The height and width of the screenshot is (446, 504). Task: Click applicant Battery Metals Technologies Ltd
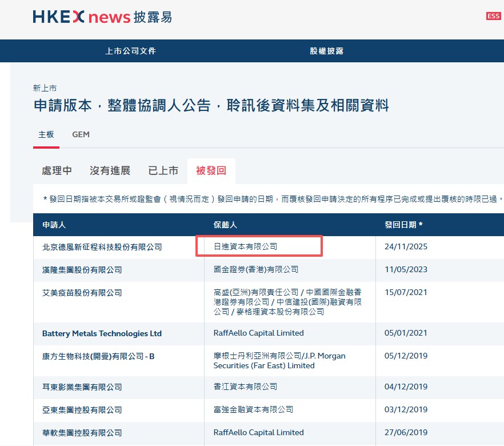click(102, 333)
